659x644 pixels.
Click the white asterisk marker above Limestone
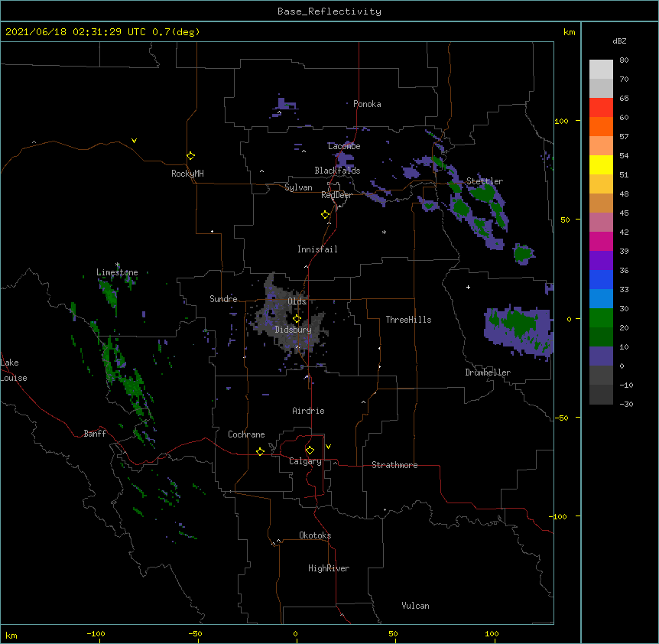click(118, 265)
